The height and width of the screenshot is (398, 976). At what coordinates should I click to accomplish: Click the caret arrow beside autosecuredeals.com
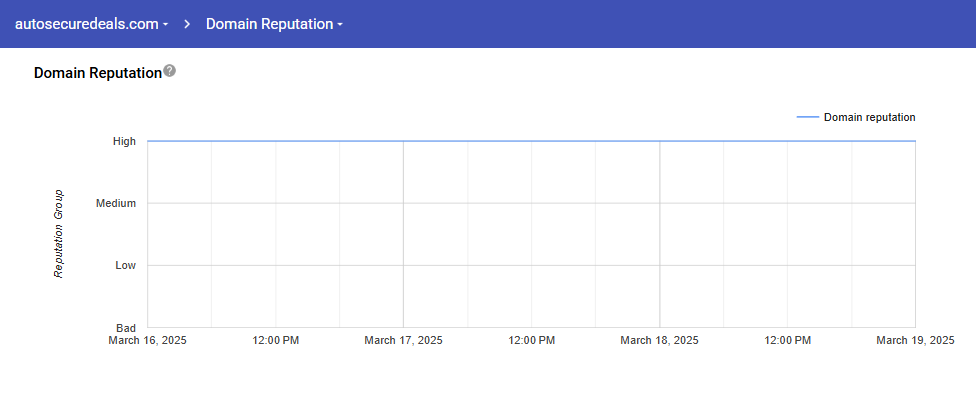[x=166, y=25]
